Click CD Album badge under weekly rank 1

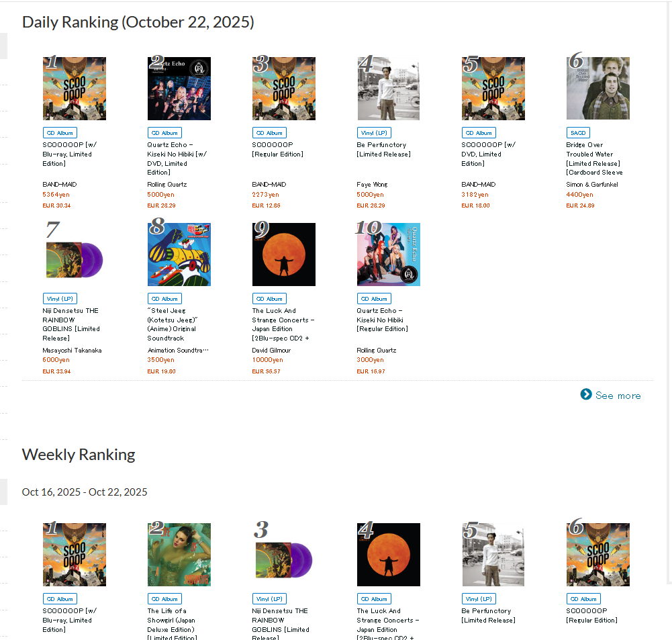[x=60, y=599]
